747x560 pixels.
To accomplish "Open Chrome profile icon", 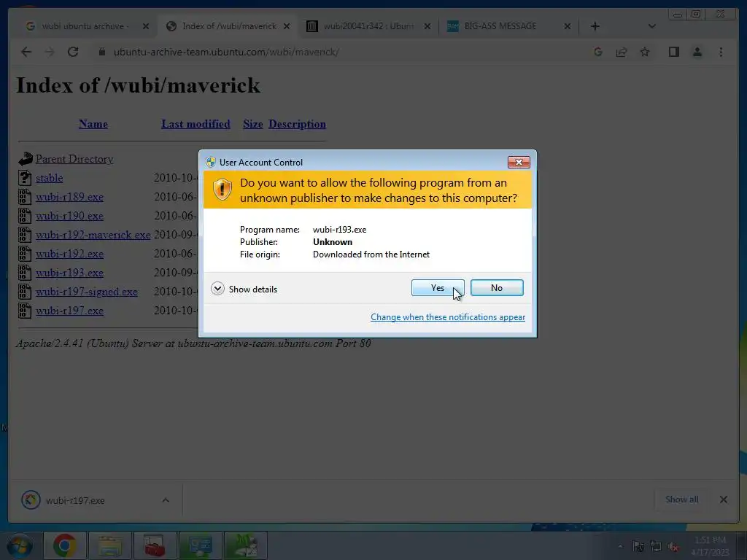I will click(697, 52).
